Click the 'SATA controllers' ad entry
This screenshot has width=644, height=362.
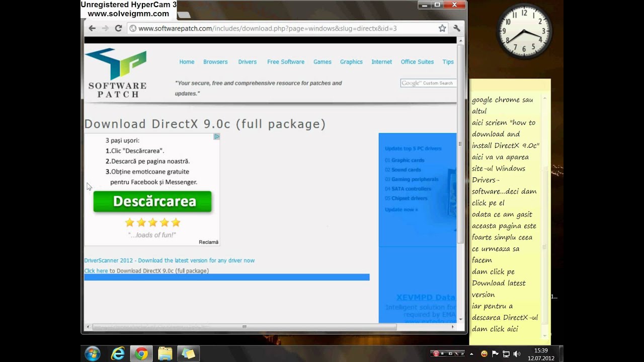coord(411,189)
